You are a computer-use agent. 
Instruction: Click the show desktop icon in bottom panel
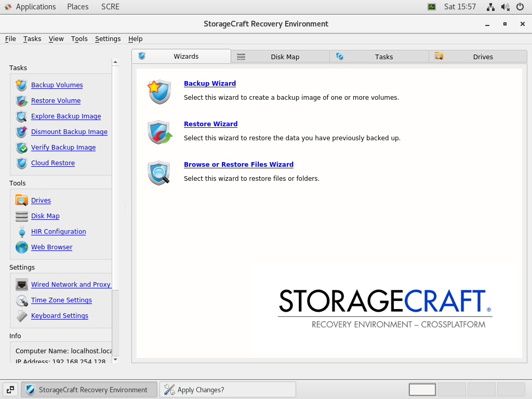tap(10, 390)
